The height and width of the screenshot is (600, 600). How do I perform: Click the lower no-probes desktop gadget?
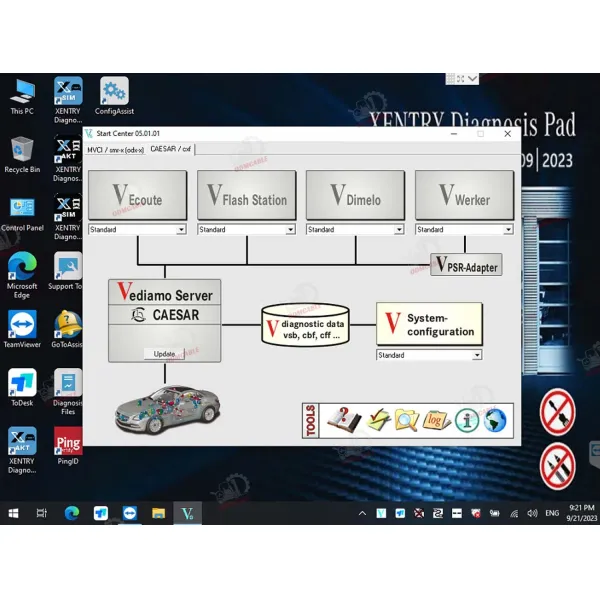pos(557,466)
